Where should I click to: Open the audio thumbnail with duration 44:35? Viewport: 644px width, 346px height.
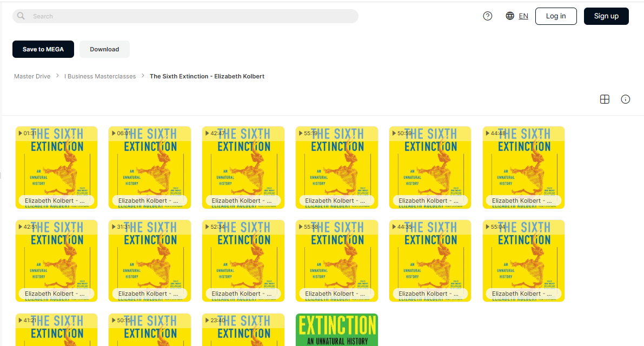tap(430, 261)
